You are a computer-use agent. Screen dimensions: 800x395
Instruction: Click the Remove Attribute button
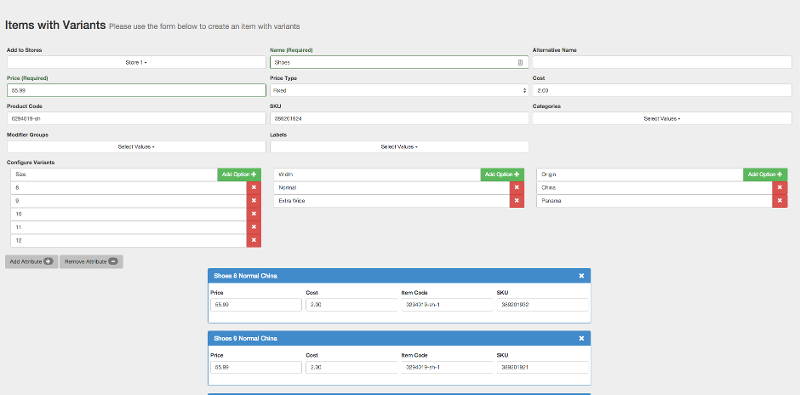[91, 261]
